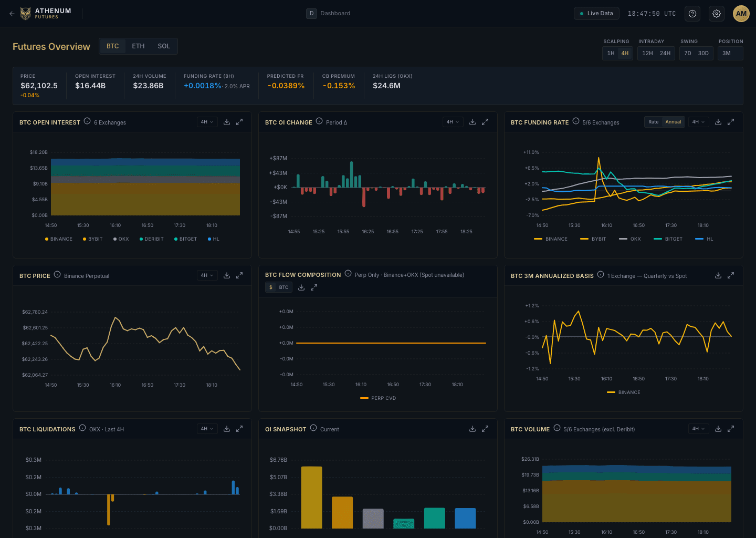Toggle Perp CVD series in legend

(x=378, y=398)
